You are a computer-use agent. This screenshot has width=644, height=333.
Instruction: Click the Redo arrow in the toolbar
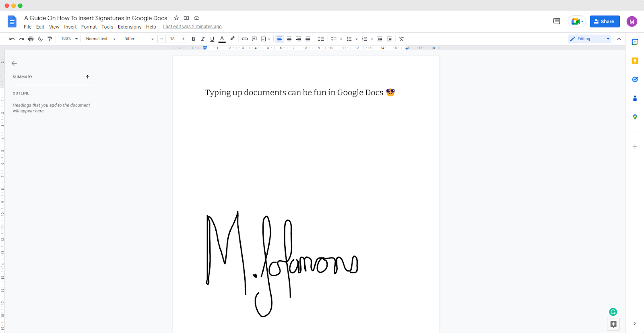click(x=21, y=39)
